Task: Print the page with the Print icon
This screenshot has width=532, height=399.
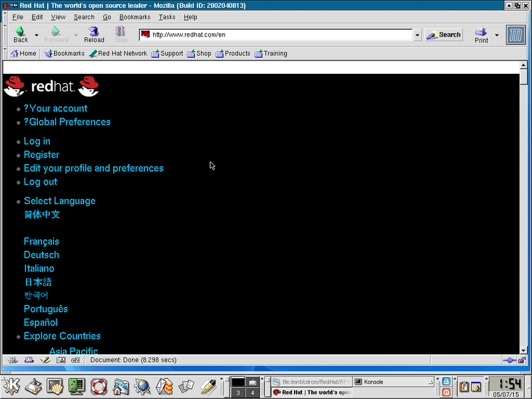Action: (x=481, y=35)
